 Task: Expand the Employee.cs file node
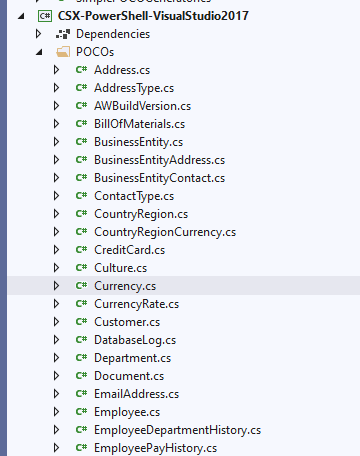[x=56, y=412]
